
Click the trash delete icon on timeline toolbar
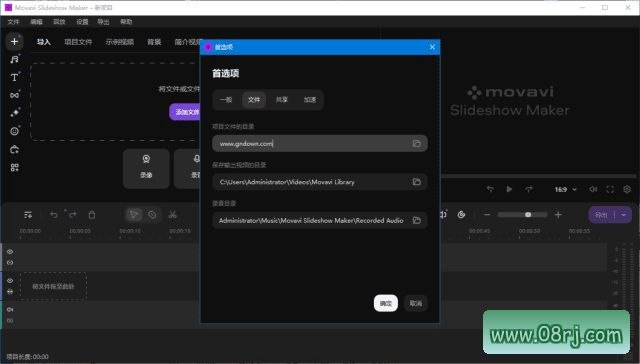[92, 215]
